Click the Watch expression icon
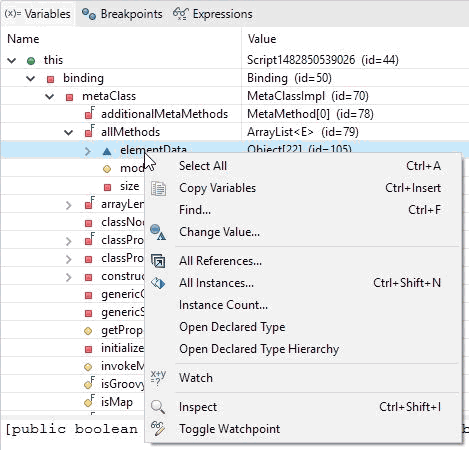469x450 pixels. tap(158, 378)
